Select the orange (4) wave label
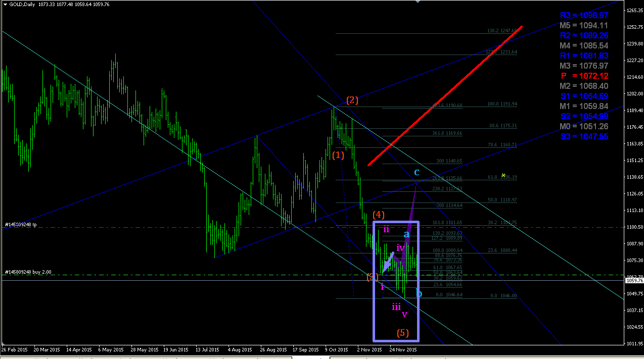The height and width of the screenshot is (359, 644). 379,215
